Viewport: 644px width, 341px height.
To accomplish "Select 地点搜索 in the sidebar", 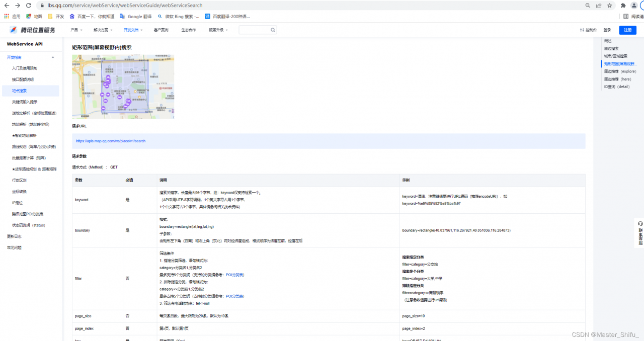I will click(x=30, y=91).
